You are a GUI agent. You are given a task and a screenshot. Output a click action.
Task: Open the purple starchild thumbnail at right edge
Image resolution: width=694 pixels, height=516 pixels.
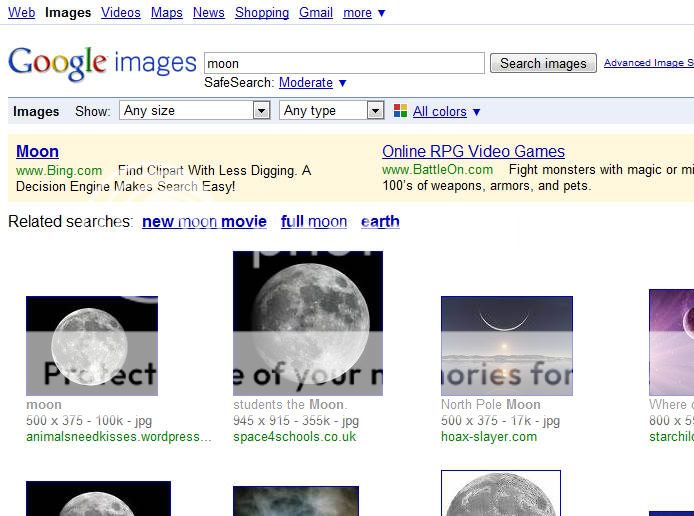pyautogui.click(x=671, y=342)
